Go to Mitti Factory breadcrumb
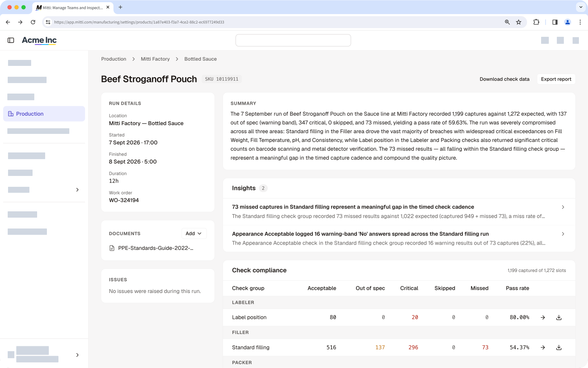 [155, 59]
